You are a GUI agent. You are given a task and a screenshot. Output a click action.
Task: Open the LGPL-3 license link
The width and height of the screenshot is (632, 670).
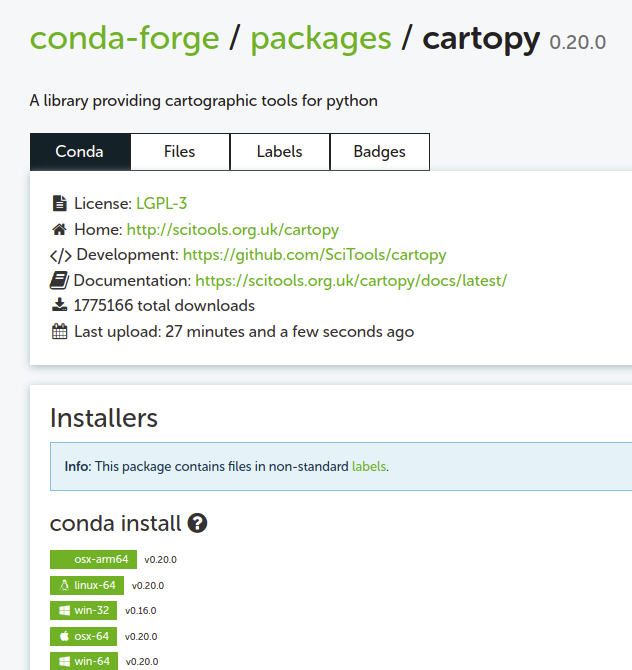click(x=162, y=203)
